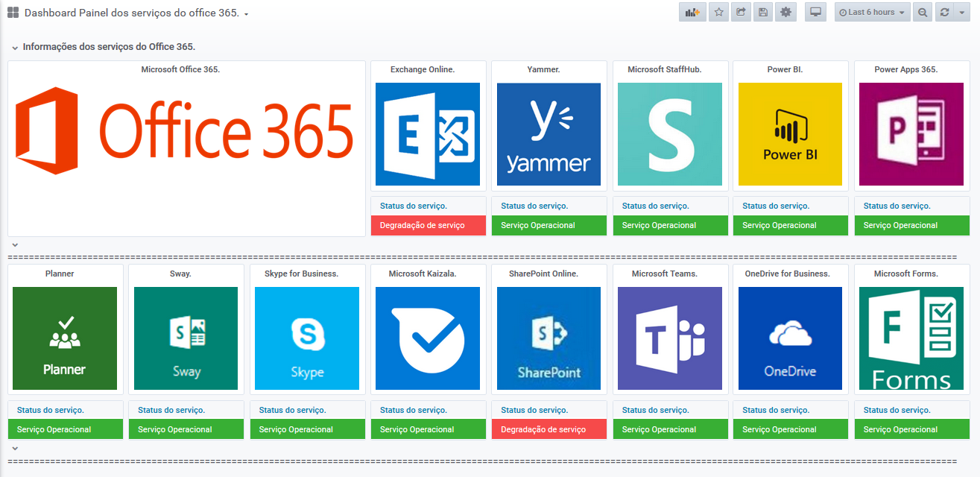
Task: Save the dashboard with disk icon
Action: tap(762, 12)
